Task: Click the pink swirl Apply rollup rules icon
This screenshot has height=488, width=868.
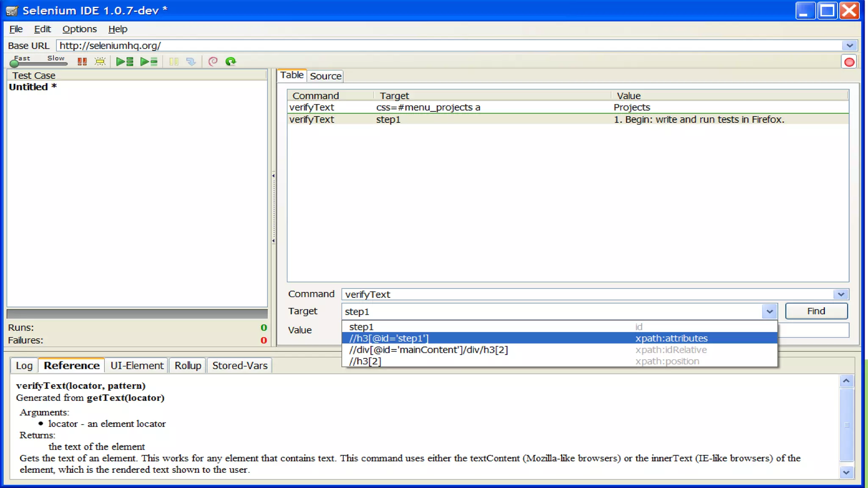Action: tap(213, 62)
